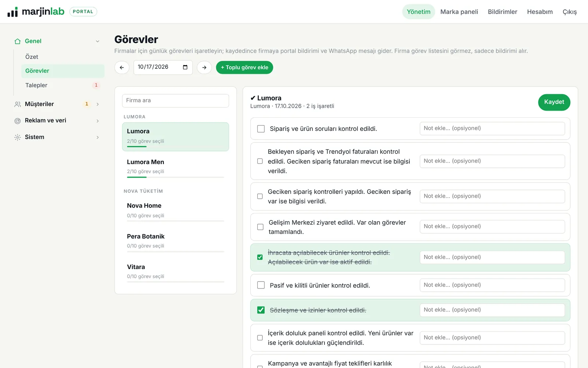The image size is (588, 368).
Task: Open Hesabım in top navigation
Action: point(540,12)
